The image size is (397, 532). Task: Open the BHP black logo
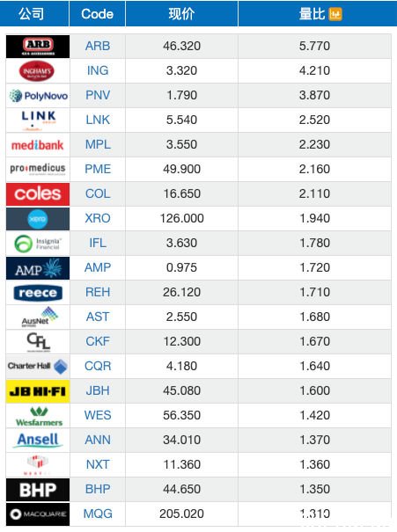[38, 490]
